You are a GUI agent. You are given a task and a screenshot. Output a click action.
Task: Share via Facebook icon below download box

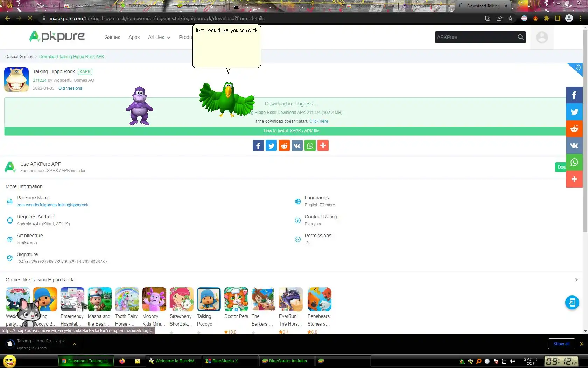click(258, 145)
